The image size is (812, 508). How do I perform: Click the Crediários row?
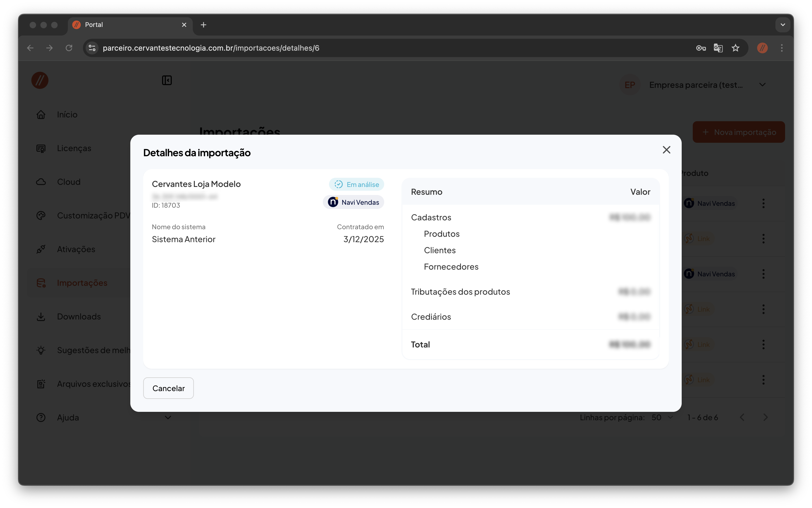pos(530,317)
